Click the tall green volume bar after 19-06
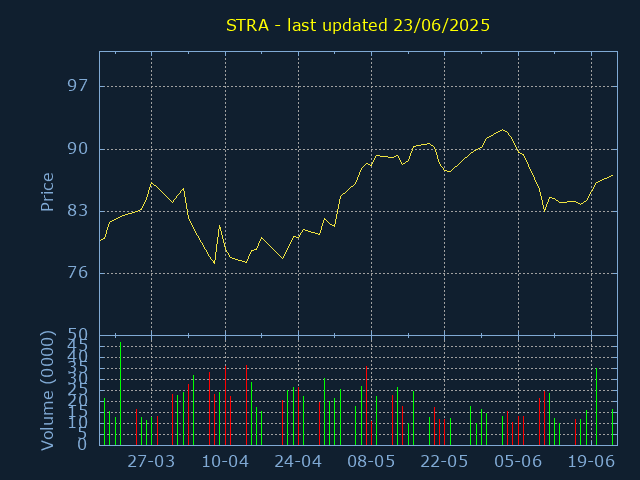Image resolution: width=640 pixels, height=480 pixels. pyautogui.click(x=596, y=407)
